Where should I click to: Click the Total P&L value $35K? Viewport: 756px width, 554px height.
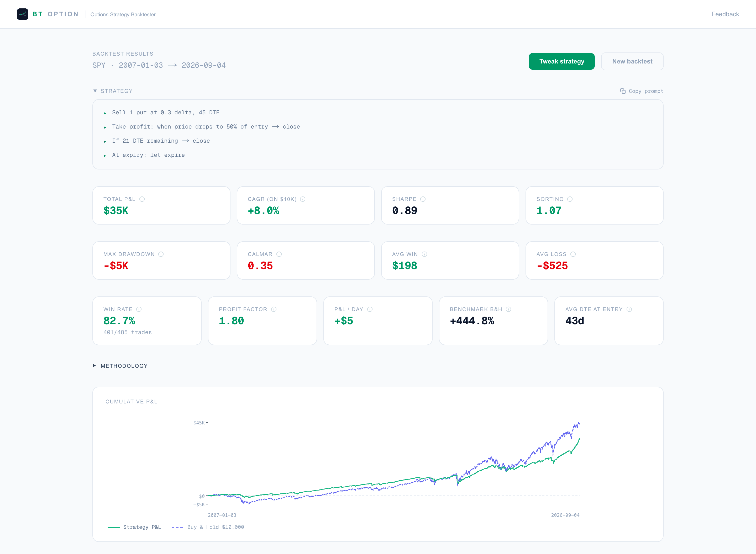tap(116, 211)
